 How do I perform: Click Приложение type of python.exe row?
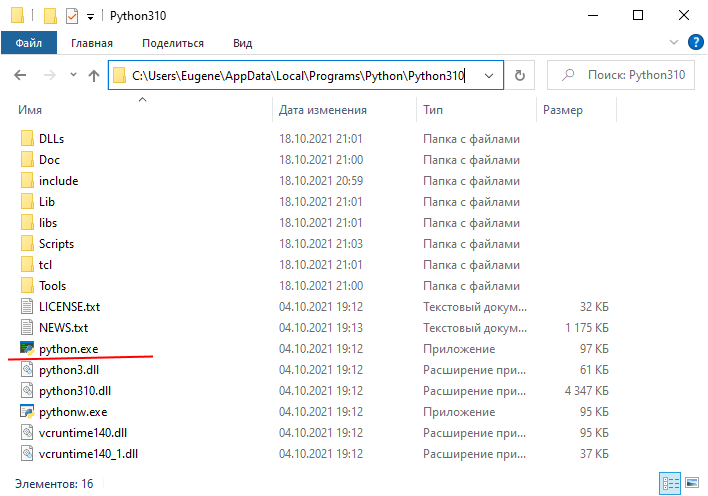coord(459,349)
